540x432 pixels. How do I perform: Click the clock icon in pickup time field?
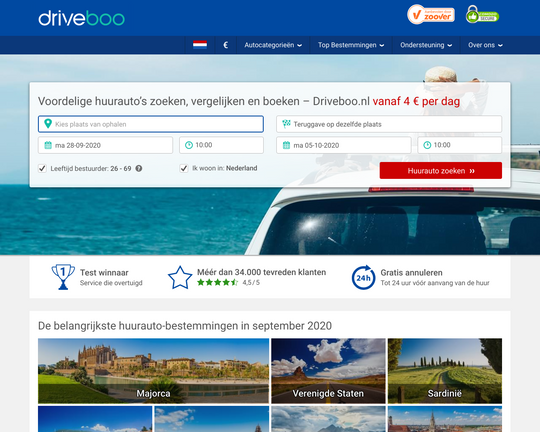click(x=189, y=145)
